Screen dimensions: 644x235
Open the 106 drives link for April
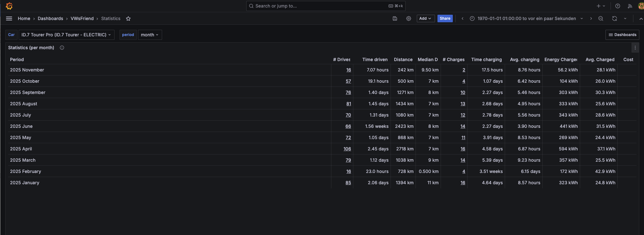[347, 149]
